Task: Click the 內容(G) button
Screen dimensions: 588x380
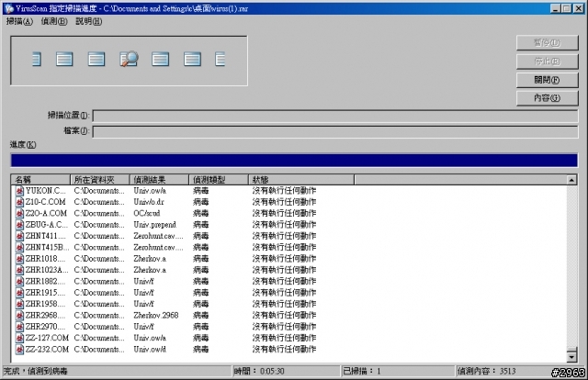Action: click(x=548, y=98)
